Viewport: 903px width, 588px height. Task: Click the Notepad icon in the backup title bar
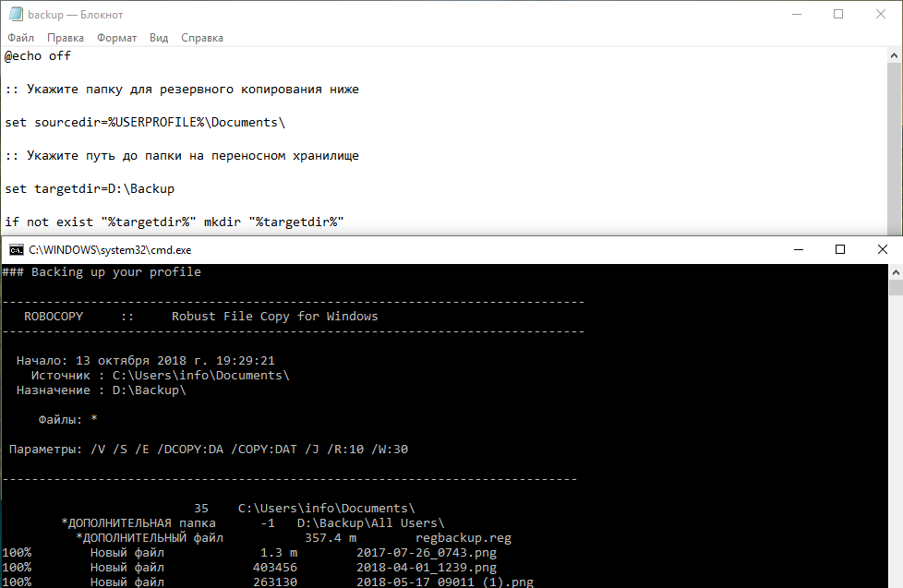pos(16,14)
